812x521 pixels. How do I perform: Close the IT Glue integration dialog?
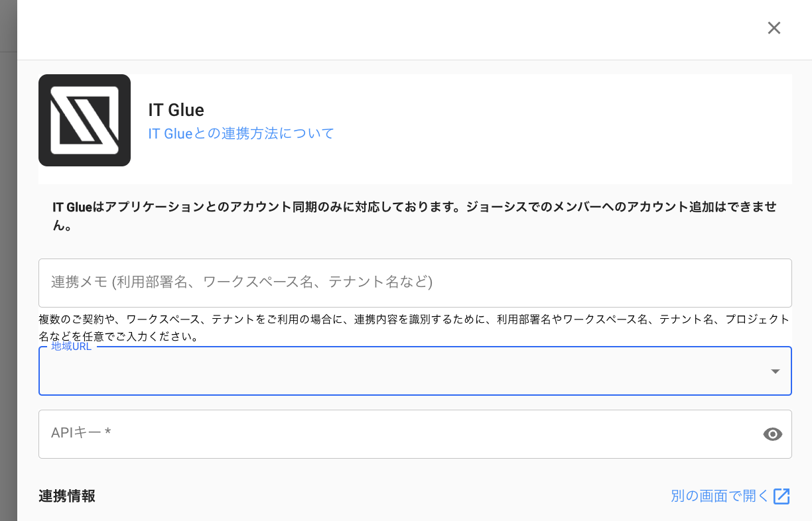[x=774, y=28]
